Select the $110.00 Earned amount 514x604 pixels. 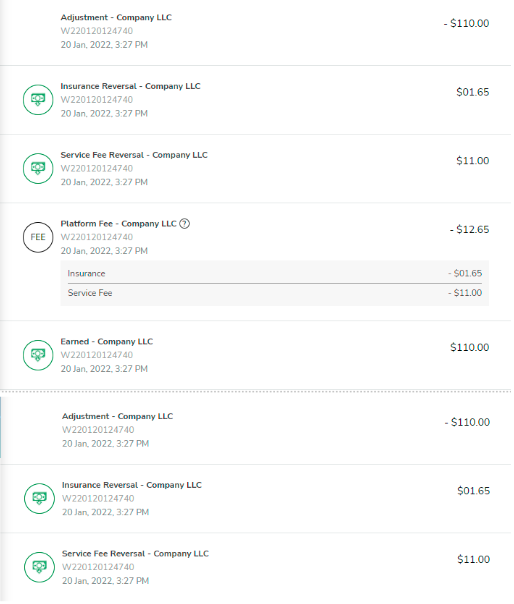point(470,348)
